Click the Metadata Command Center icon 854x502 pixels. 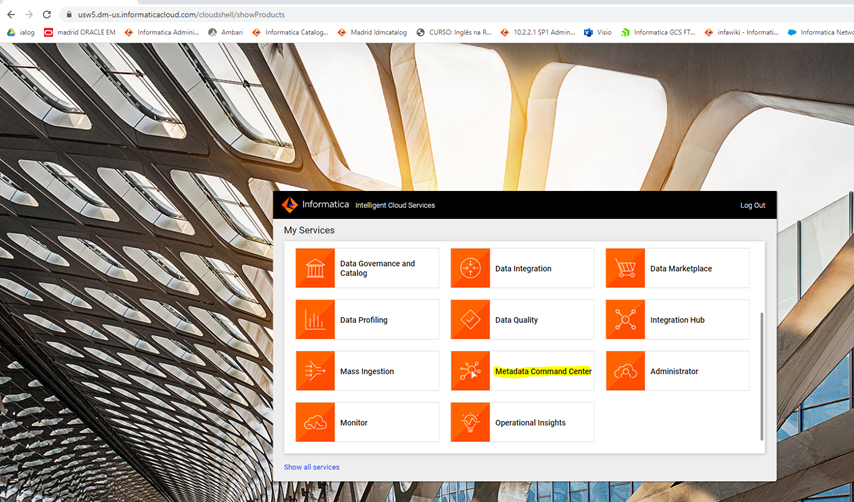click(470, 371)
